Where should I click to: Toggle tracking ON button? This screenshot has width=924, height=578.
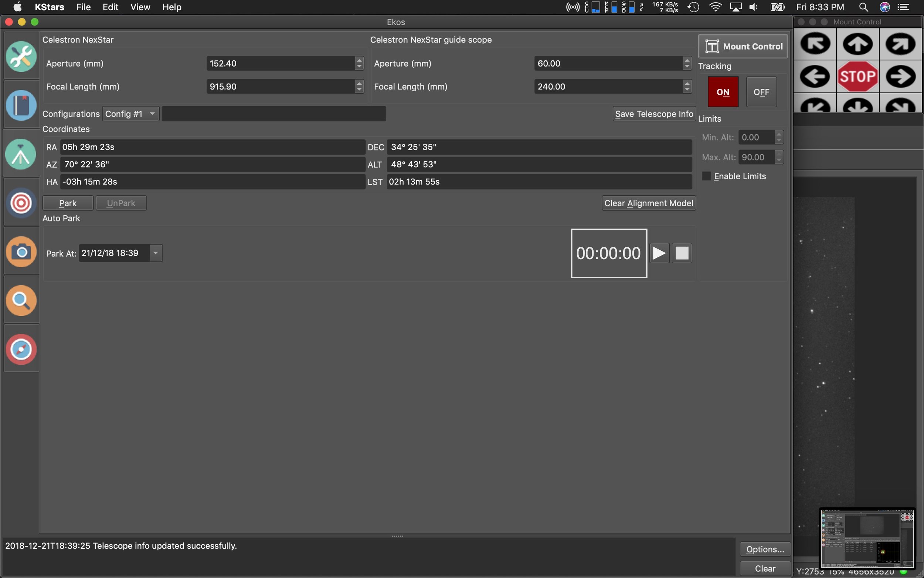[723, 91]
